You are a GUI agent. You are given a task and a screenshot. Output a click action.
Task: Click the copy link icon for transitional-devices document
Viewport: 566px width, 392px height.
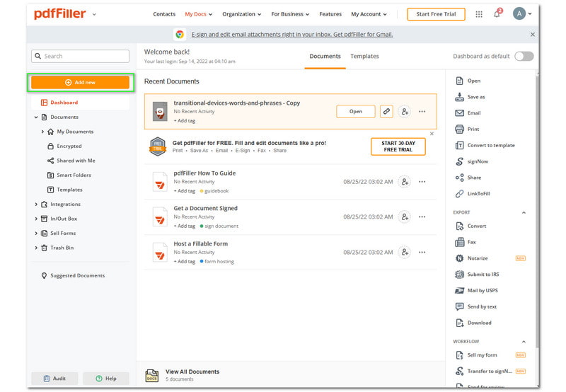click(386, 112)
